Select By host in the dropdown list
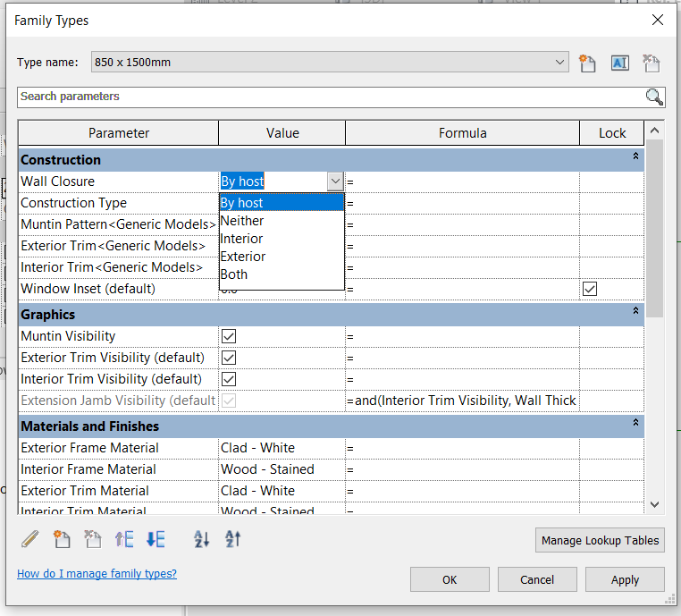 [282, 203]
